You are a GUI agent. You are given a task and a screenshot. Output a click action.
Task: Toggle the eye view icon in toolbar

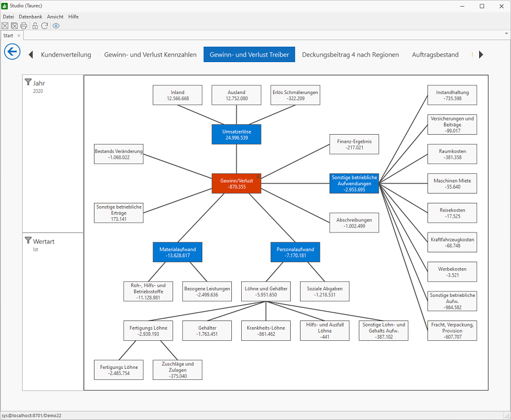click(56, 26)
